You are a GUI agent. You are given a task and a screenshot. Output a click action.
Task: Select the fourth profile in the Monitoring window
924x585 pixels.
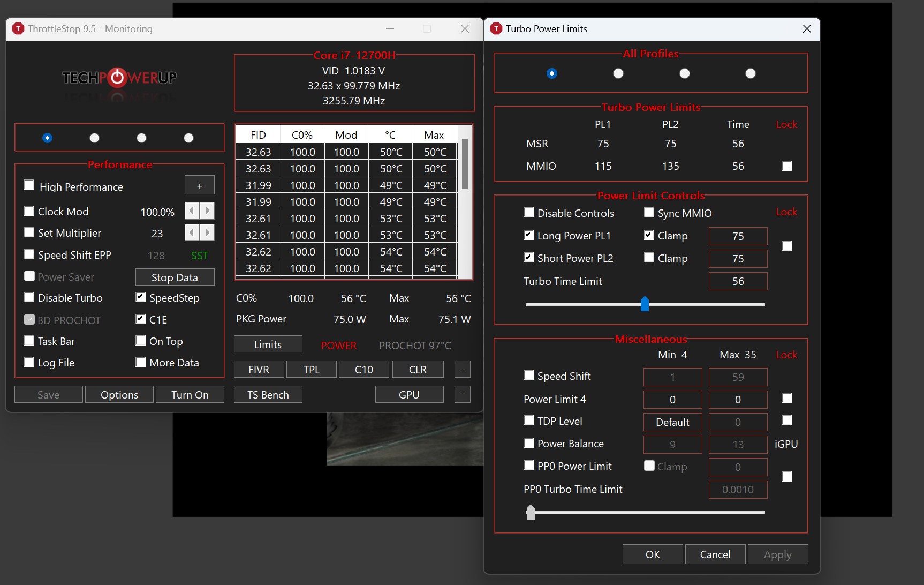188,138
